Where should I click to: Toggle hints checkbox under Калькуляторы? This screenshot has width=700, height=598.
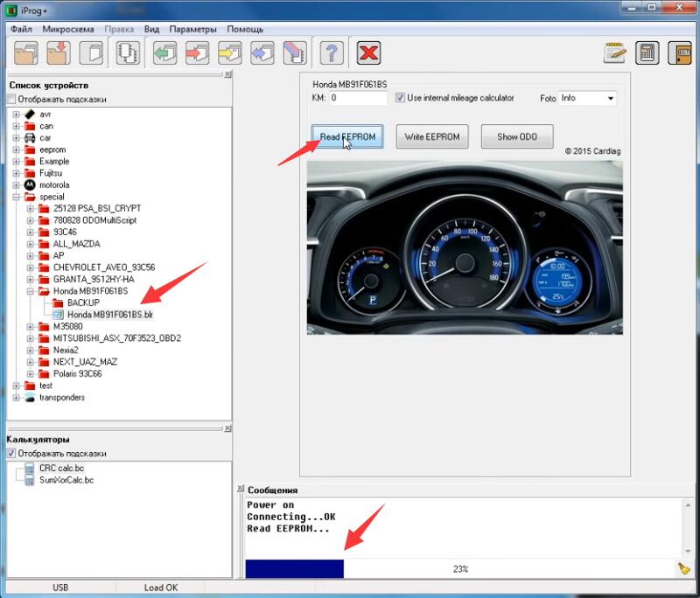click(11, 454)
